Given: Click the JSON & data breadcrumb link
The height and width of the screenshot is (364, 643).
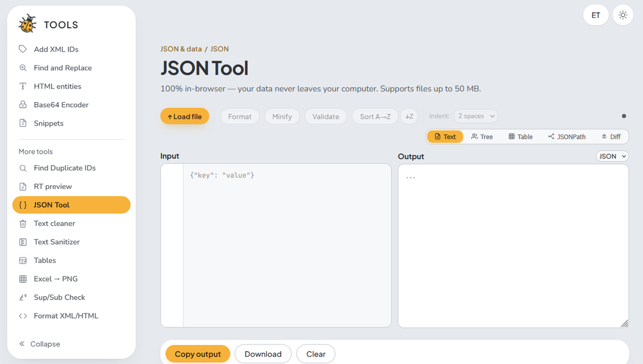Looking at the screenshot, I should 181,49.
